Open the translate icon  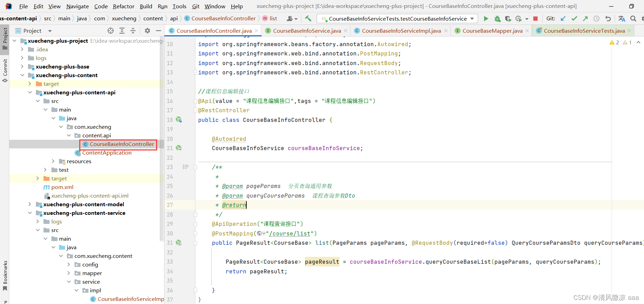click(x=622, y=19)
